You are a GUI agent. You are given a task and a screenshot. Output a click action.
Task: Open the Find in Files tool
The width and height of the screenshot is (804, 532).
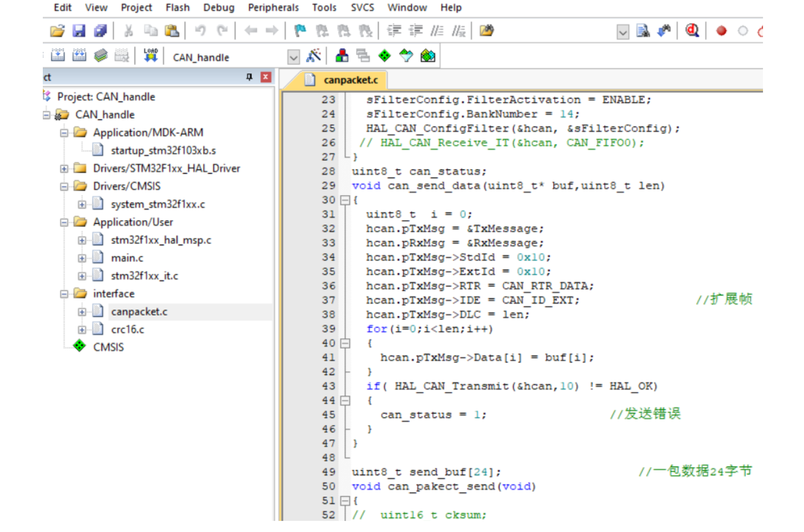click(x=487, y=31)
